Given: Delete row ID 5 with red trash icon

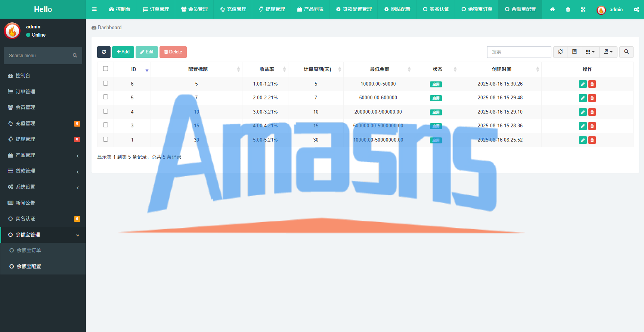Looking at the screenshot, I should pos(592,98).
